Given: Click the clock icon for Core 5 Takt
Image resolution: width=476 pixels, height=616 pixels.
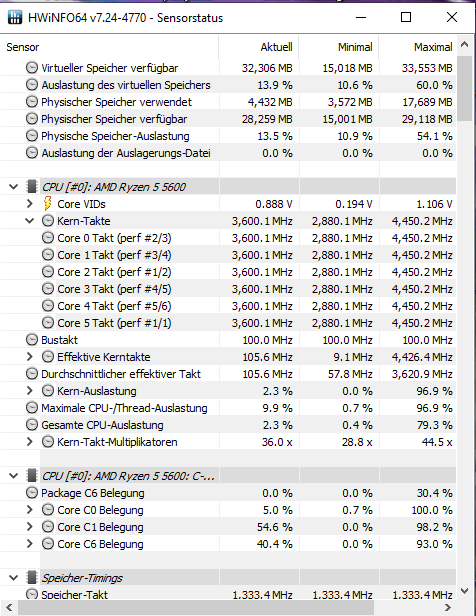Looking at the screenshot, I should coord(48,323).
